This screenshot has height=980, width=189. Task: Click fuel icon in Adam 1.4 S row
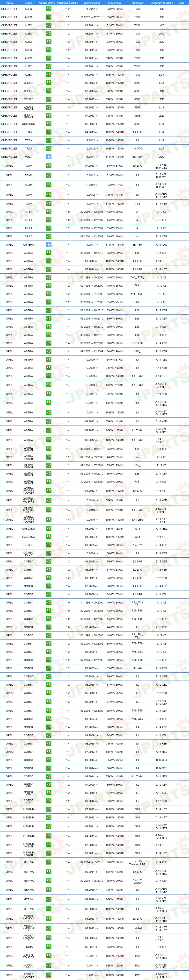coord(48,204)
